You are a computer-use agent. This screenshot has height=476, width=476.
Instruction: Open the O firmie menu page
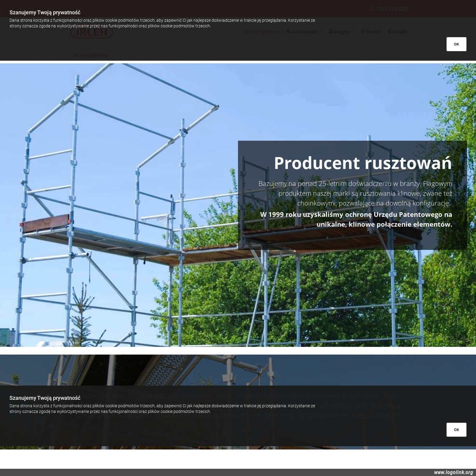click(370, 32)
